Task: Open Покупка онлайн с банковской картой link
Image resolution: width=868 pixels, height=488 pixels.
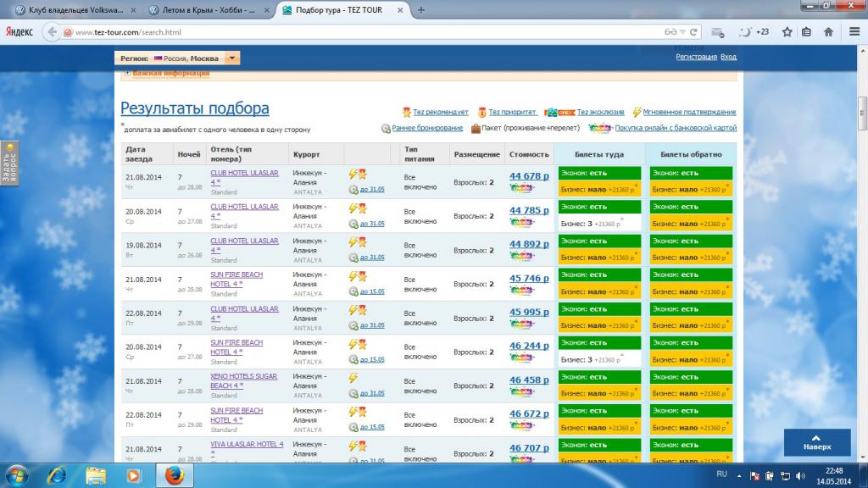Action: 676,128
